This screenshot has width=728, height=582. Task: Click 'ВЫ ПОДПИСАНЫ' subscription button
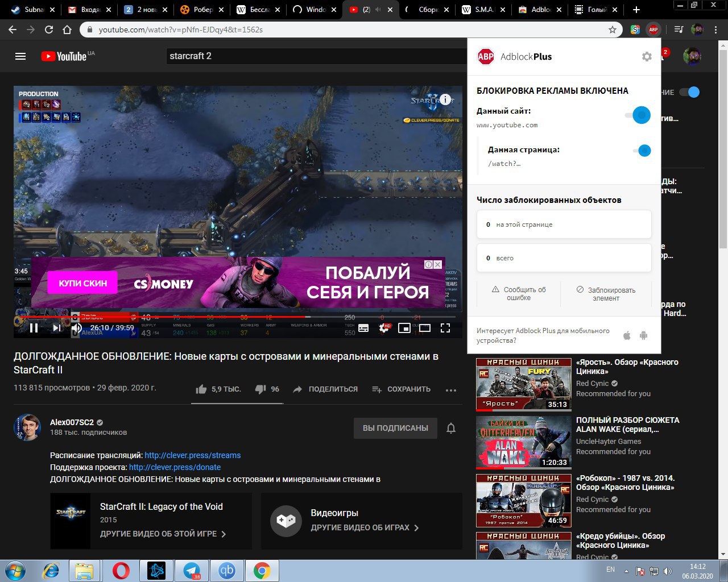pyautogui.click(x=395, y=428)
